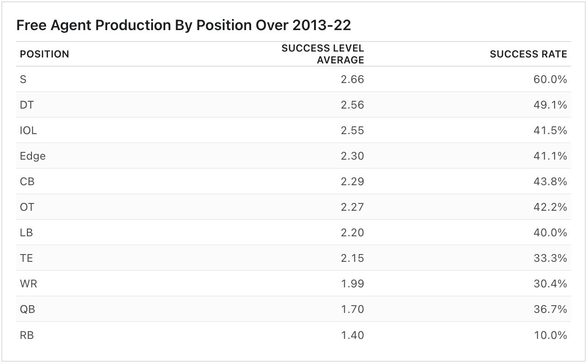588x364 pixels.
Task: Click the TE position cell
Action: pos(26,259)
